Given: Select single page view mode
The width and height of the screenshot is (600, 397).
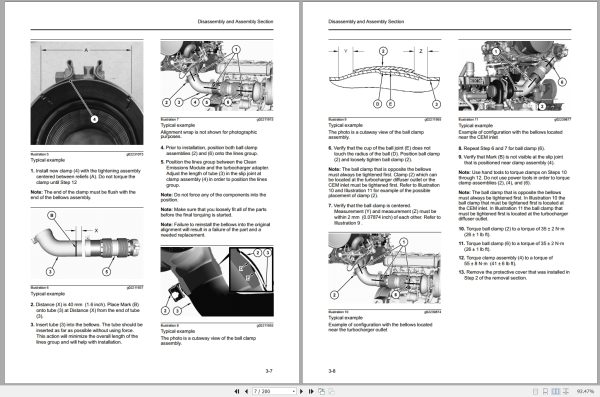Looking at the screenshot, I should (x=535, y=391).
